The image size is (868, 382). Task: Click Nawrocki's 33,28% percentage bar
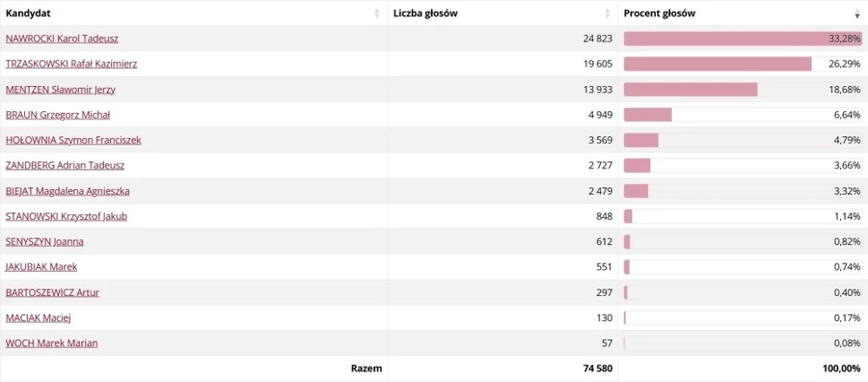(743, 39)
